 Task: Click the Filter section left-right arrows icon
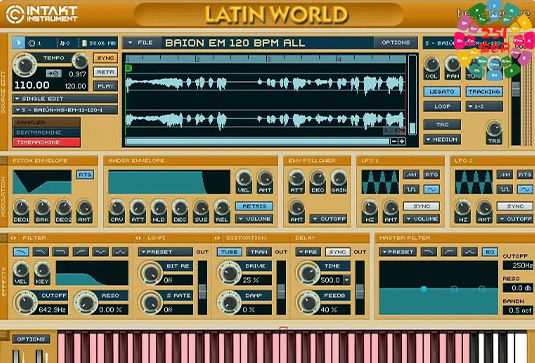pyautogui.click(x=13, y=238)
